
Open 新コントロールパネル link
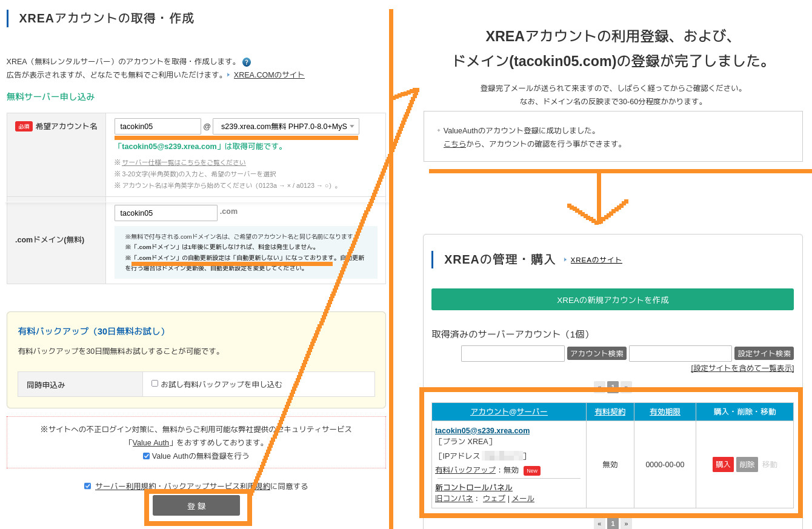tap(474, 487)
